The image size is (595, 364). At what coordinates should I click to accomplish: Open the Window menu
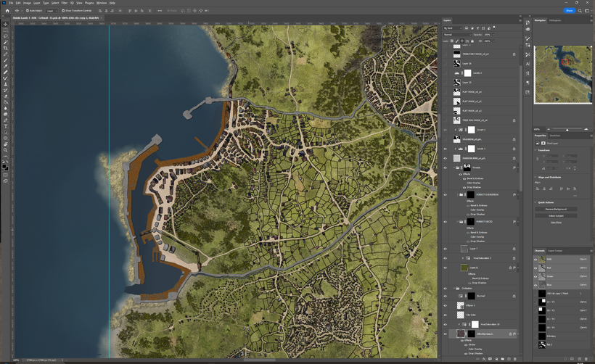102,3
